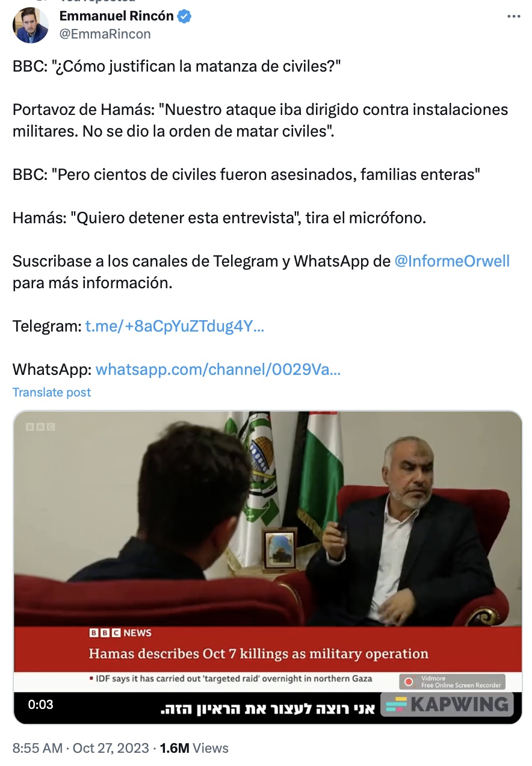The image size is (532, 766).
Task: Open the Emmanuel Rincón display name
Action: click(117, 17)
